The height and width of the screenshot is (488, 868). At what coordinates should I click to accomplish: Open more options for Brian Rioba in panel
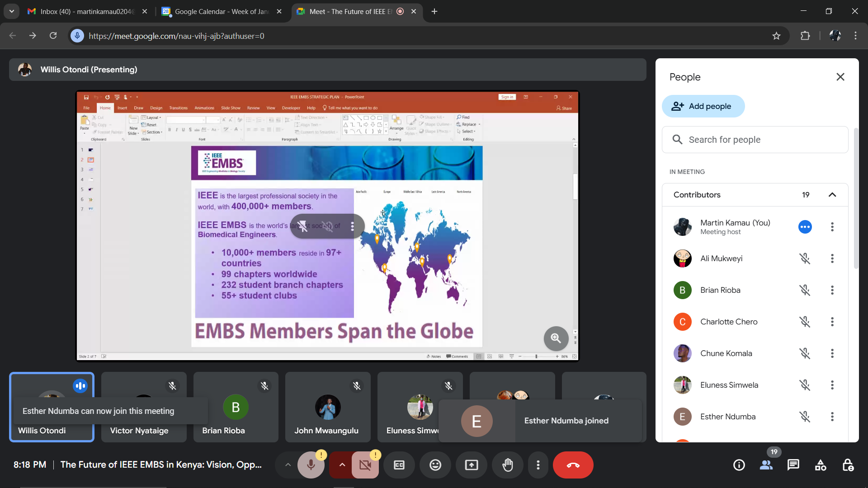coord(832,290)
